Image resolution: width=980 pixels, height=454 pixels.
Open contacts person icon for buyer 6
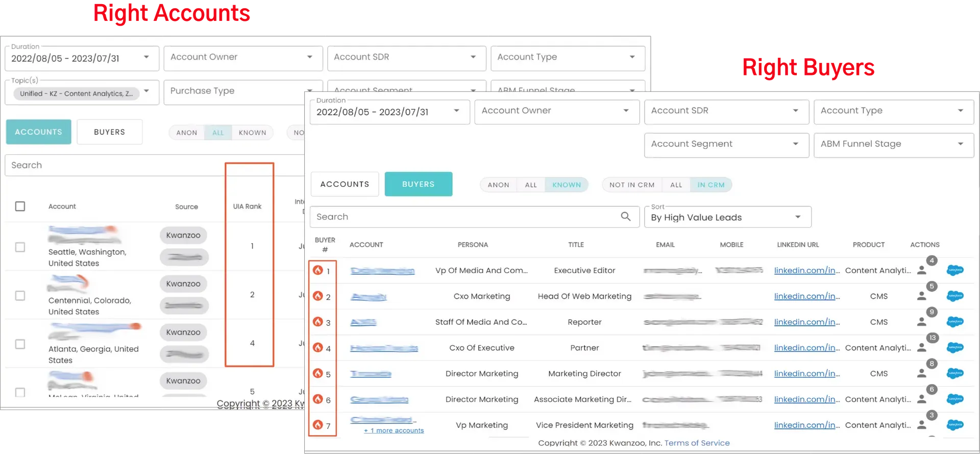921,399
